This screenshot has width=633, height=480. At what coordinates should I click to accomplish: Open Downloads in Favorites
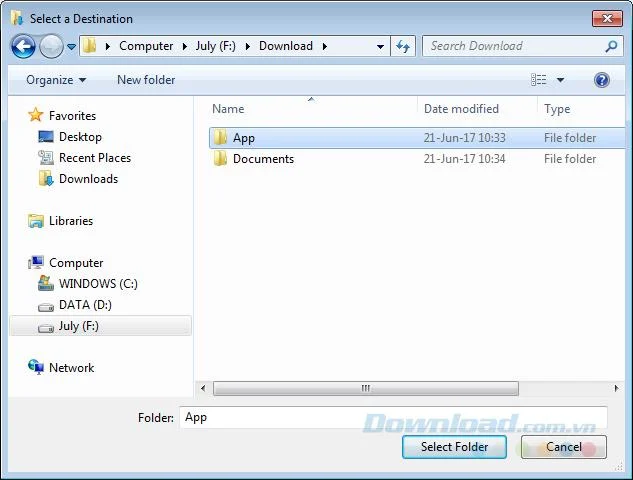tap(88, 179)
